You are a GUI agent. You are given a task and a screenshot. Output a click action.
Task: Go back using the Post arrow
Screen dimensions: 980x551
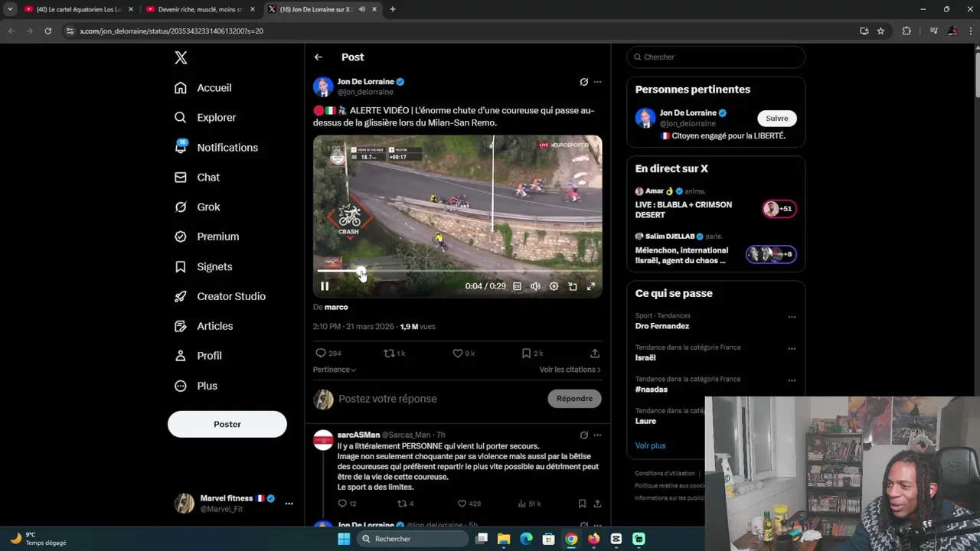[318, 57]
